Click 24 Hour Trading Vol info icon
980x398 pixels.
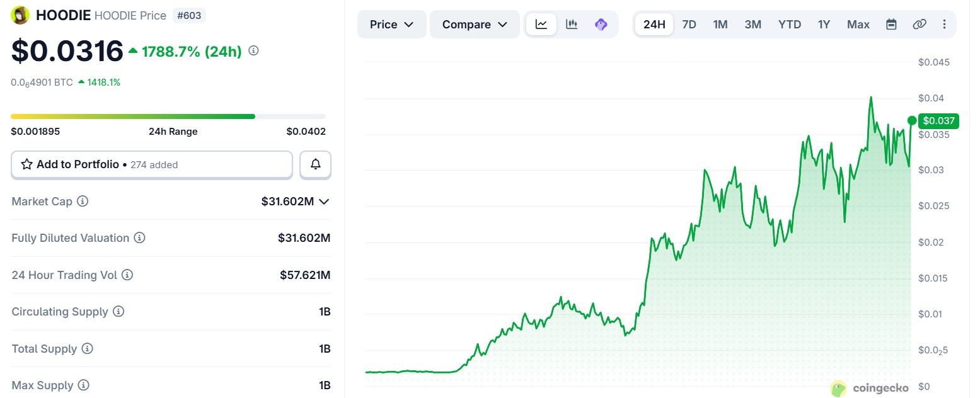[127, 275]
